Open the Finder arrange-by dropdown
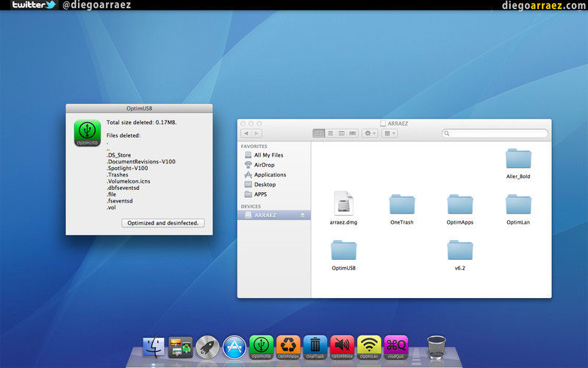This screenshot has height=368, width=588. click(390, 133)
